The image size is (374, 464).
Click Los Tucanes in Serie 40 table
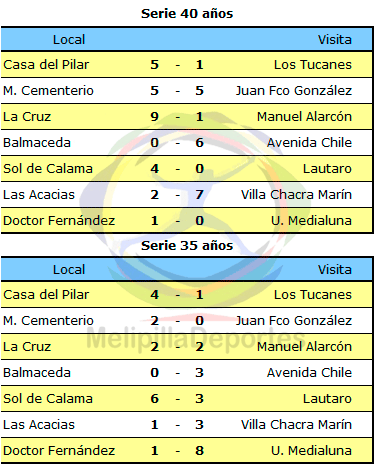pos(313,65)
